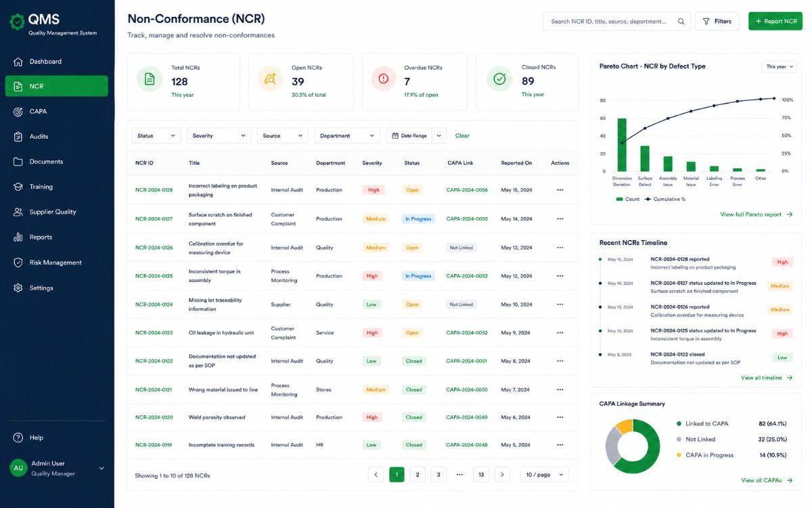Open CAPA-2024-0056 link
The image size is (812, 508).
[x=467, y=190]
